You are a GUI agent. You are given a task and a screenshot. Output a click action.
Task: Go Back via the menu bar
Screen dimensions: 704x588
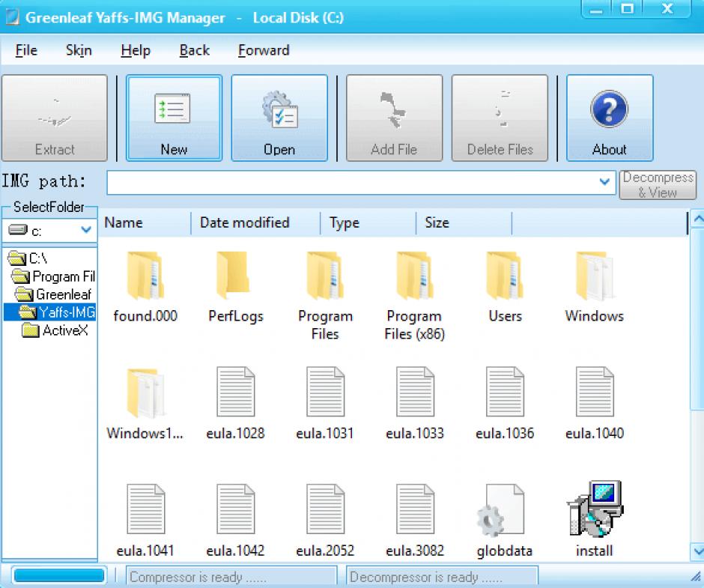(195, 50)
